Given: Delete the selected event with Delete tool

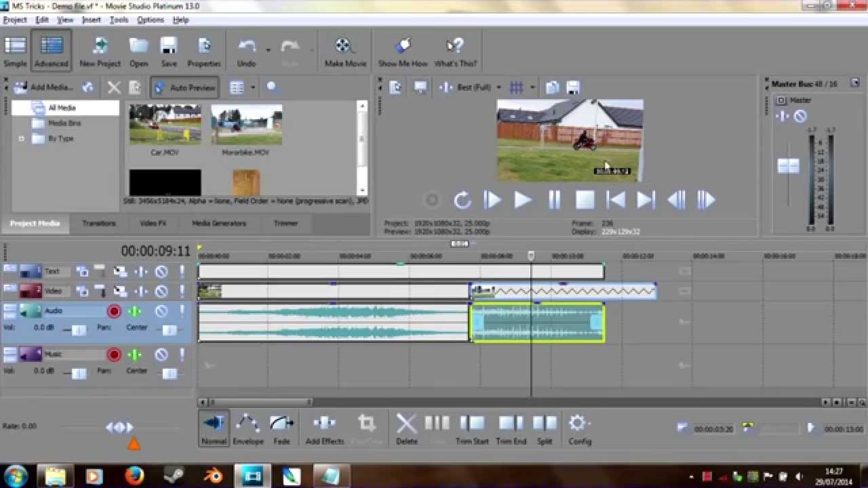Looking at the screenshot, I should point(407,429).
